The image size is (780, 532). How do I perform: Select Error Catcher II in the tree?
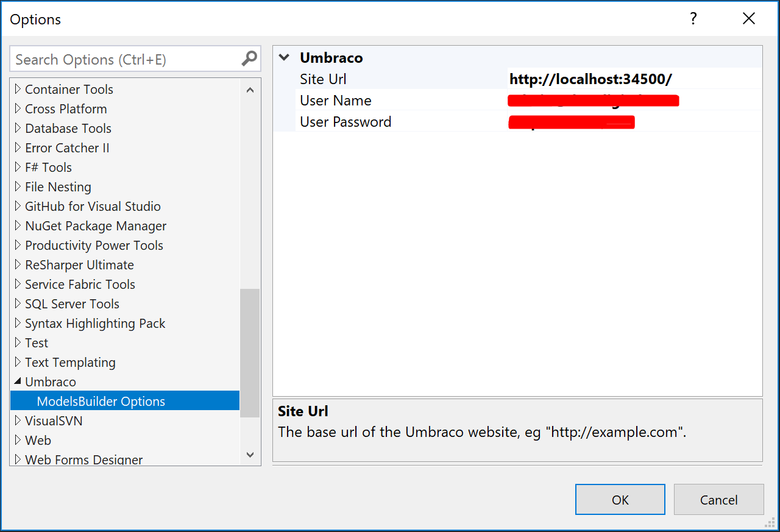[x=67, y=147]
